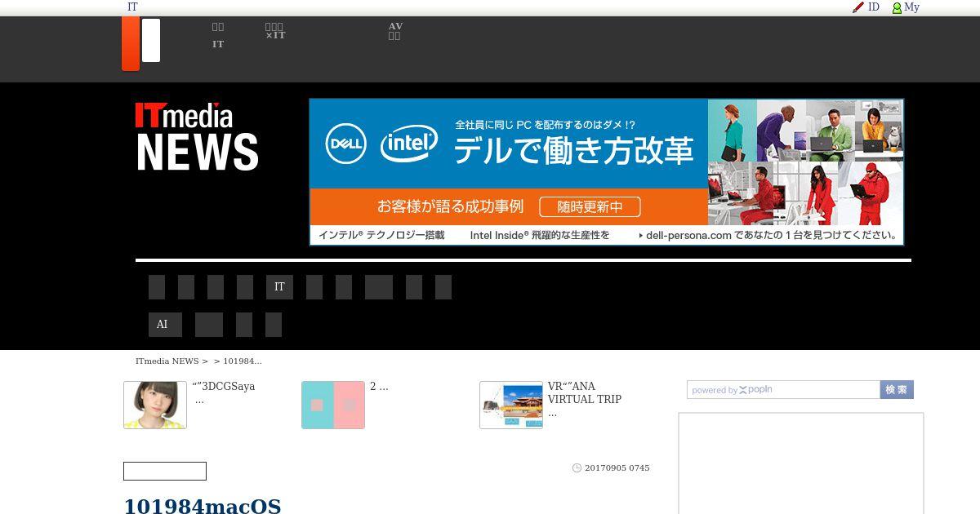
Task: Click the 検索 search button
Action: pos(897,390)
